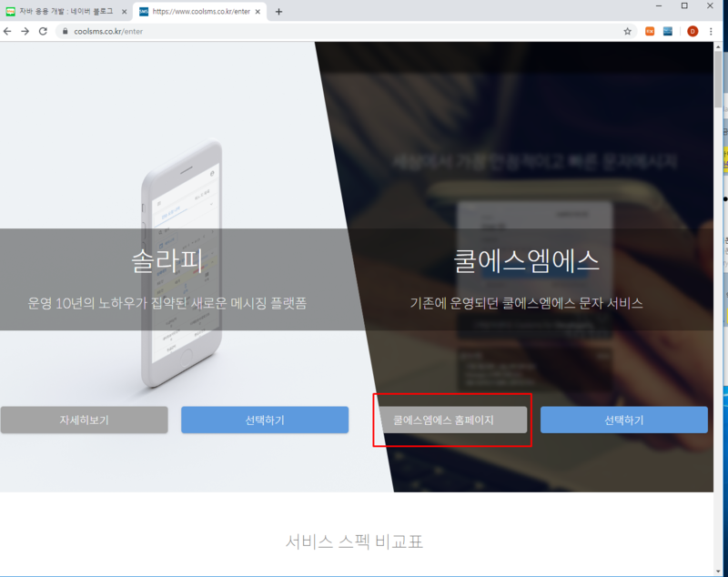Open the orange browser extension icon
This screenshot has width=728, height=577.
coord(650,31)
